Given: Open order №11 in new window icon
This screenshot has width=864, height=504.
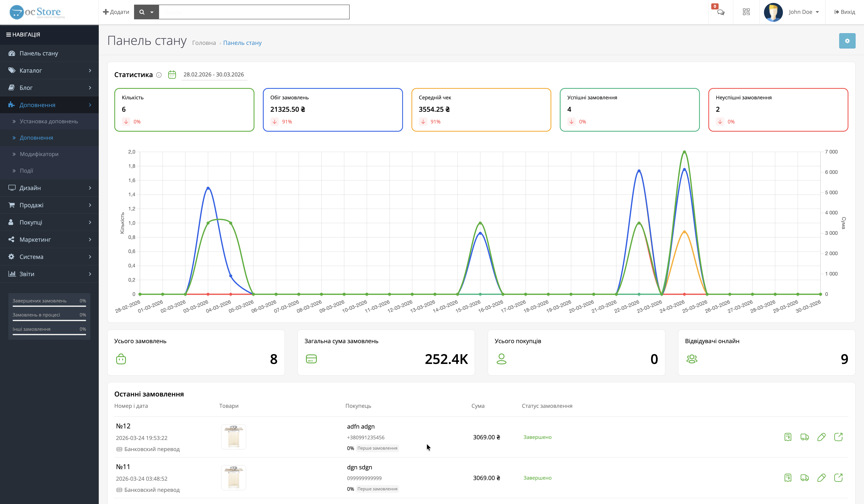Looking at the screenshot, I should (x=838, y=478).
